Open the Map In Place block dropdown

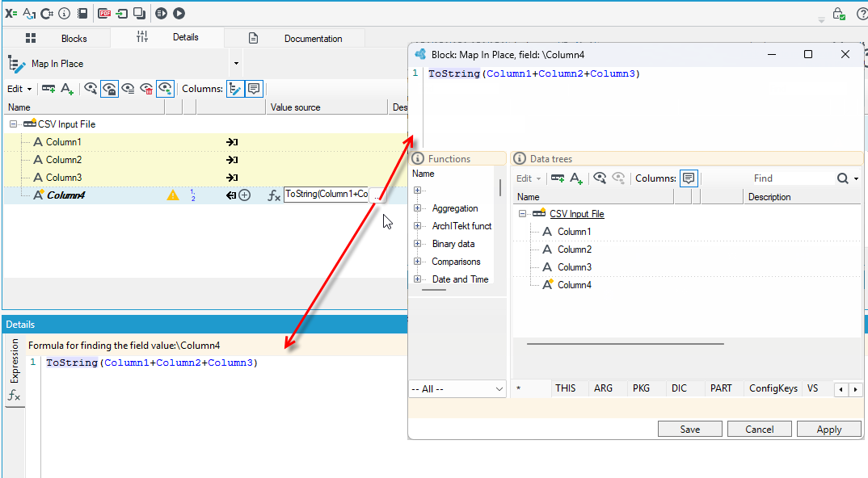236,64
